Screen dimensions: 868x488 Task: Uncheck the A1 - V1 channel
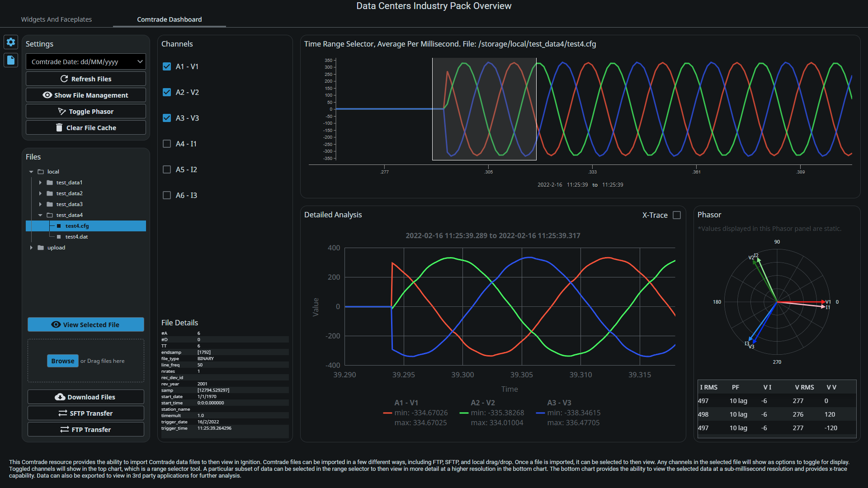pos(167,66)
